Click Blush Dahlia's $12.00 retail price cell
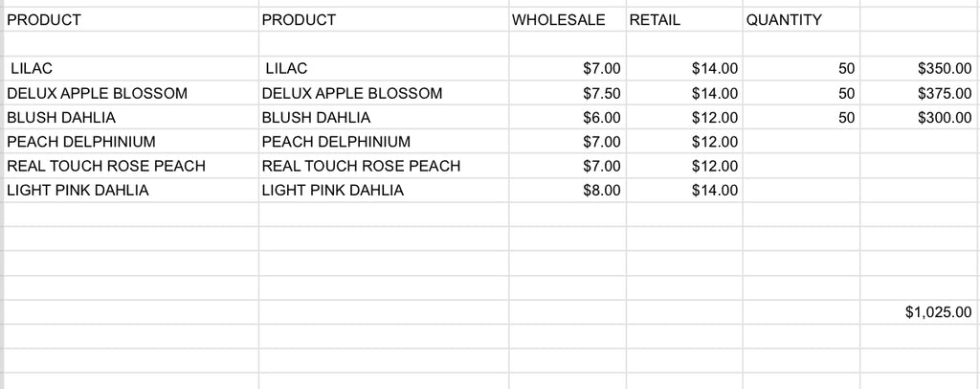Image resolution: width=980 pixels, height=389 pixels. tap(683, 118)
